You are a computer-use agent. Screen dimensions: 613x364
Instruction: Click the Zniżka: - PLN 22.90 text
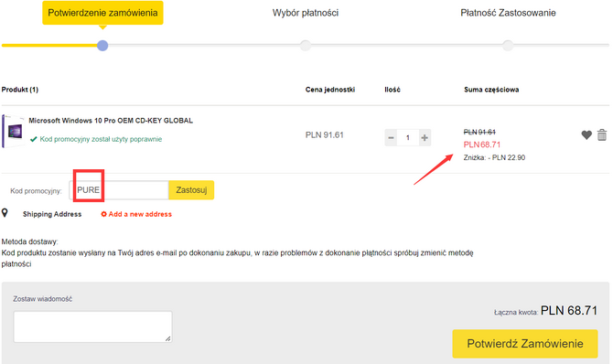(x=494, y=157)
